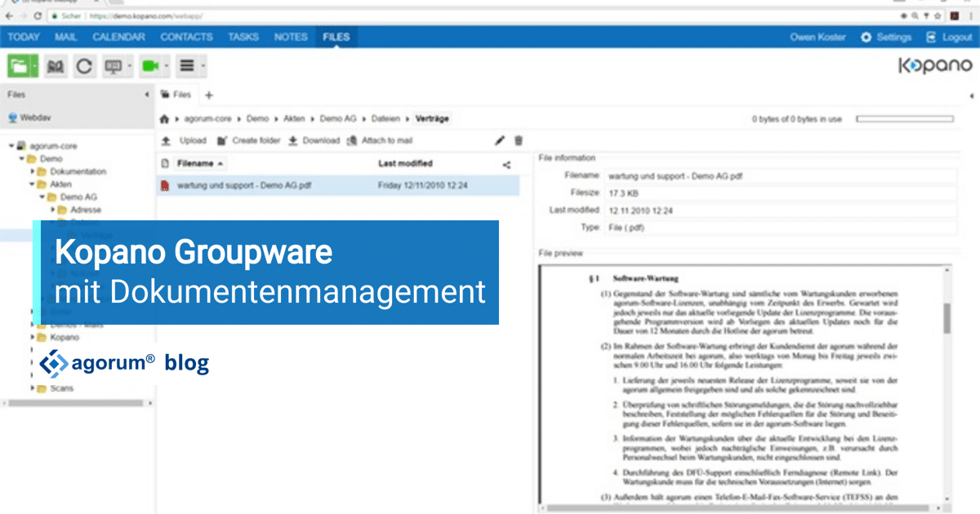Expand the Dokumentation folder node

pyautogui.click(x=32, y=171)
